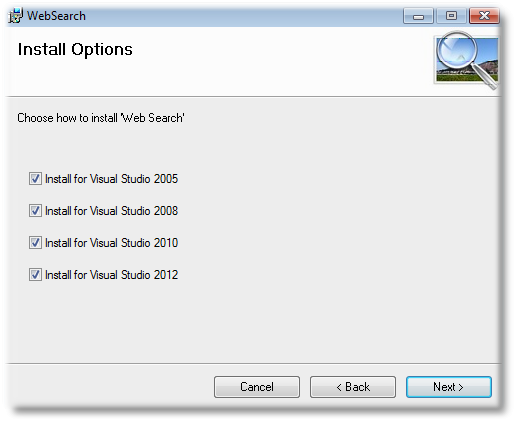Click the 'Choose how to install' instruction text
Image resolution: width=519 pixels, height=423 pixels.
(101, 118)
